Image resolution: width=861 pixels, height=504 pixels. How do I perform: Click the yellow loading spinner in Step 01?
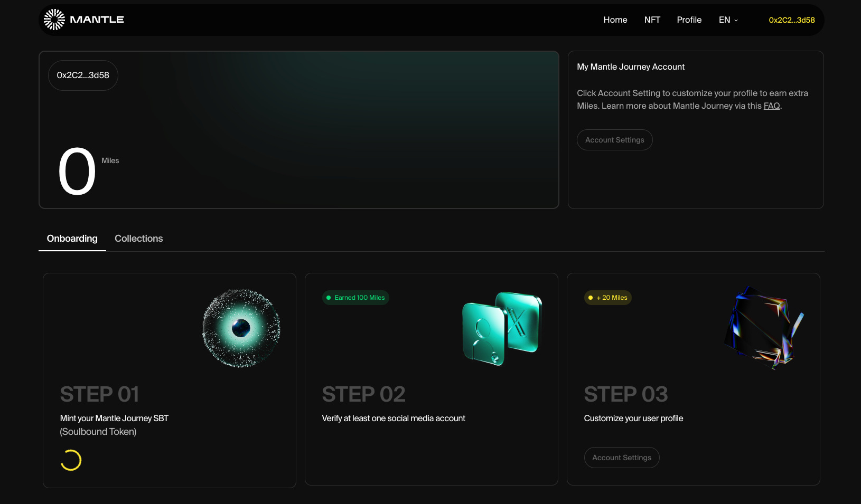[x=71, y=460]
